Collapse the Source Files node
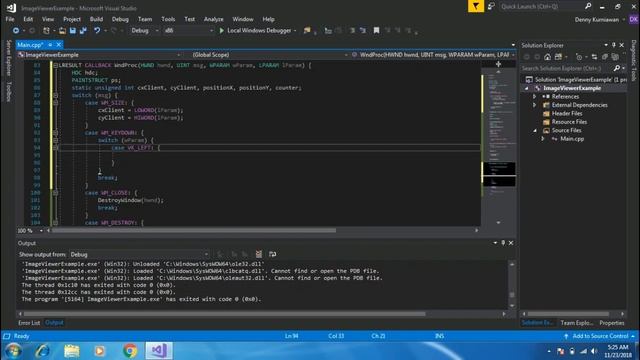The width and height of the screenshot is (640, 360). [535, 131]
